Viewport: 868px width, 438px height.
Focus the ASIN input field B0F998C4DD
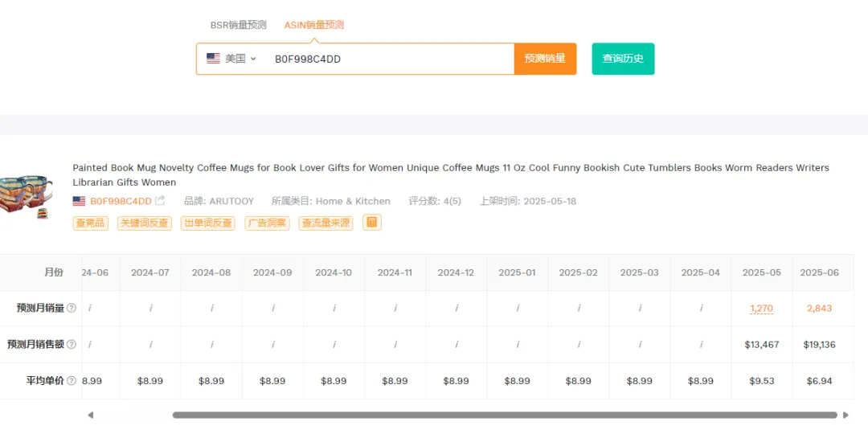click(391, 59)
